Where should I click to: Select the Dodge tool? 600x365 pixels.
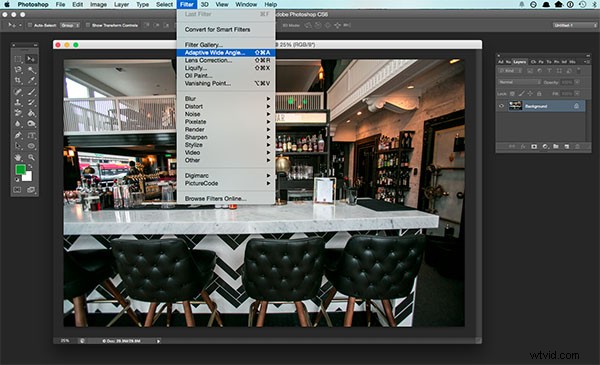[31, 124]
